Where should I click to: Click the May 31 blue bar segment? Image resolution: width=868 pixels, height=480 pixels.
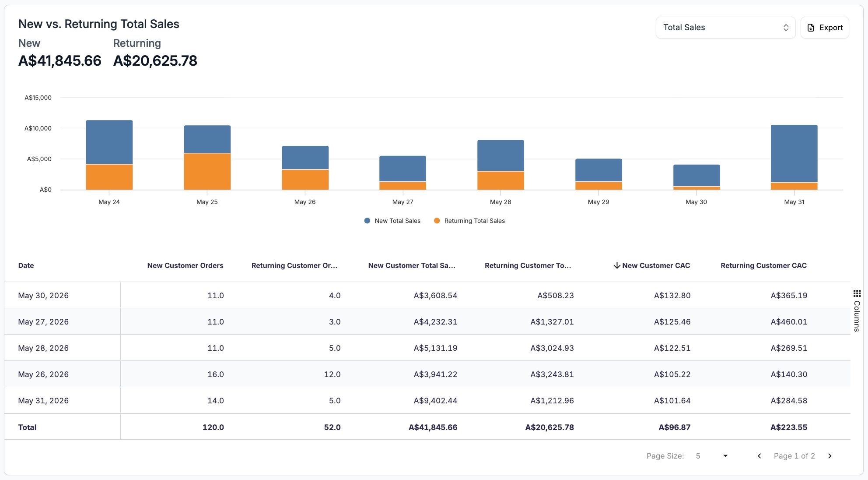tap(794, 153)
